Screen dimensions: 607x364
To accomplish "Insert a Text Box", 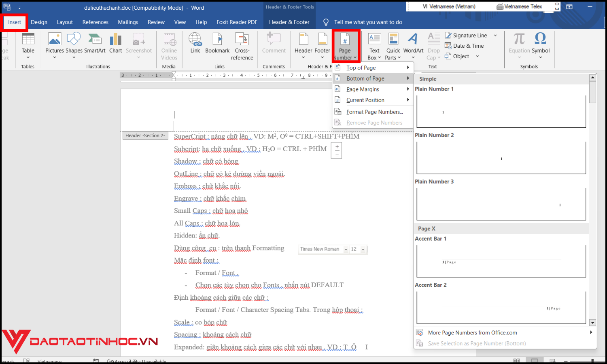I will coord(374,47).
